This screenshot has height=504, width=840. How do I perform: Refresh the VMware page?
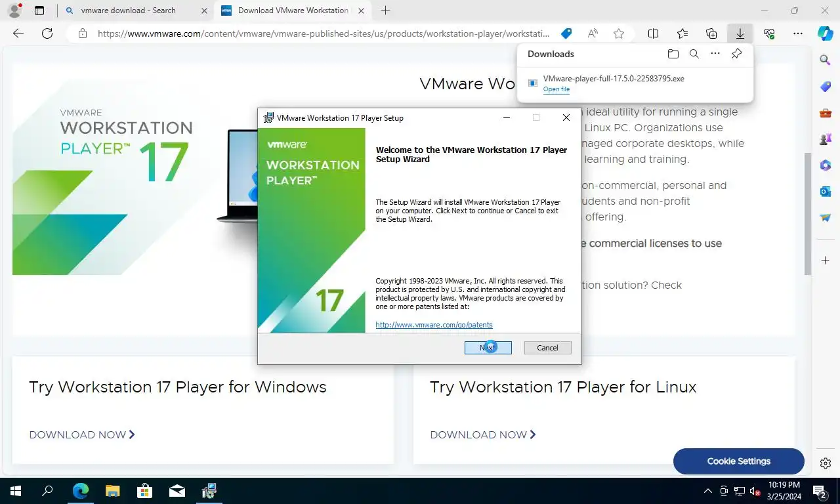point(47,33)
